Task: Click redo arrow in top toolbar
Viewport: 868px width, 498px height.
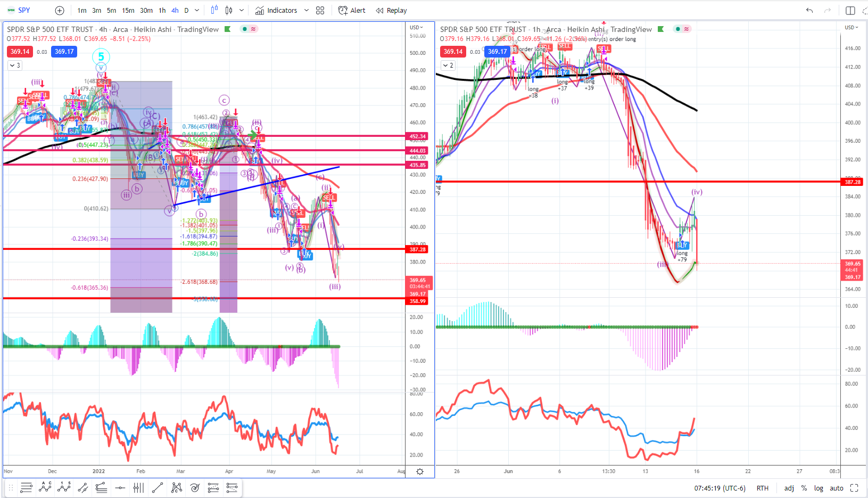Action: [x=827, y=11]
